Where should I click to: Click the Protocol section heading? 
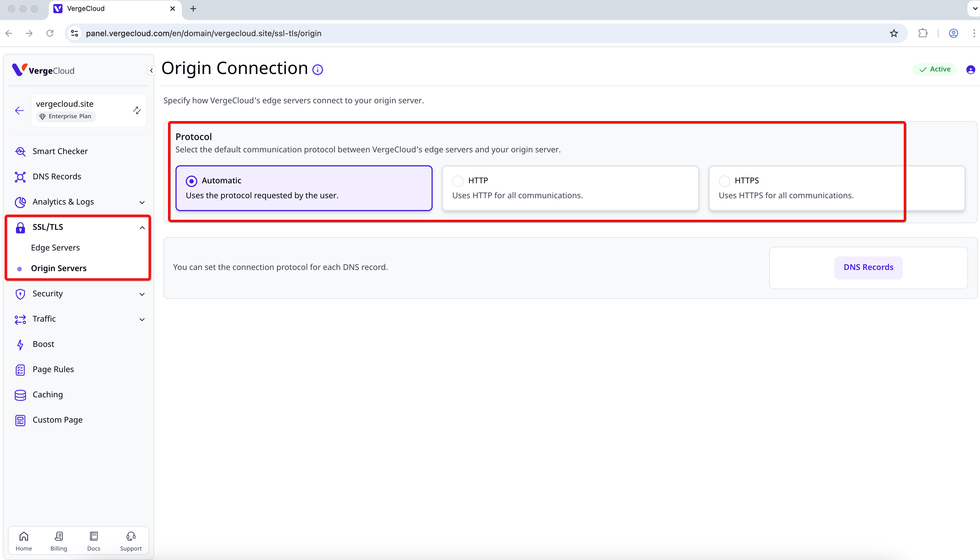click(194, 137)
